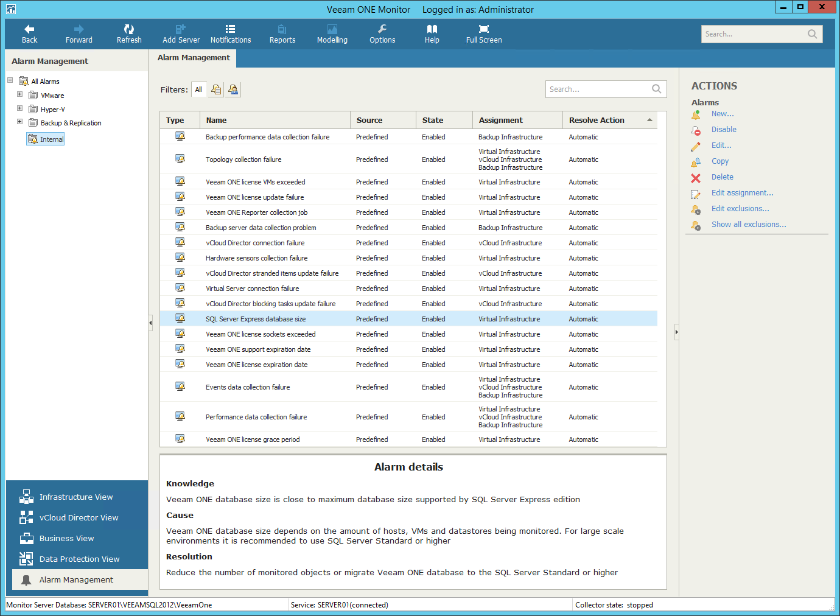The image size is (840, 616).
Task: Click Edit assignment... link
Action: [x=743, y=193]
